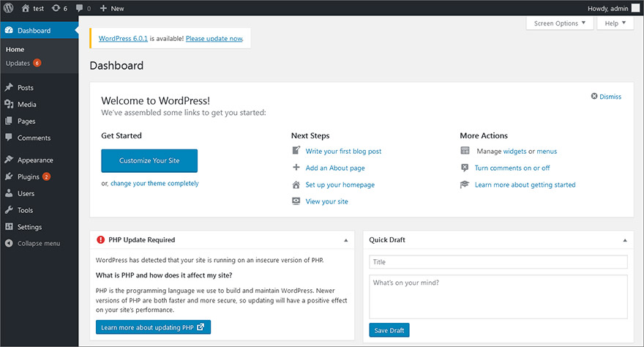Click Customize Your Site button

149,160
